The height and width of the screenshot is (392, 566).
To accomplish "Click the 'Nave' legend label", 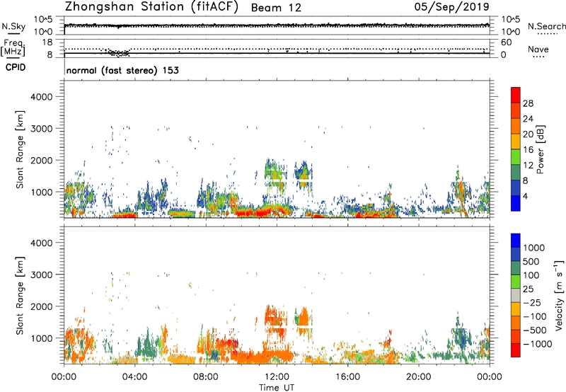I will tap(538, 50).
